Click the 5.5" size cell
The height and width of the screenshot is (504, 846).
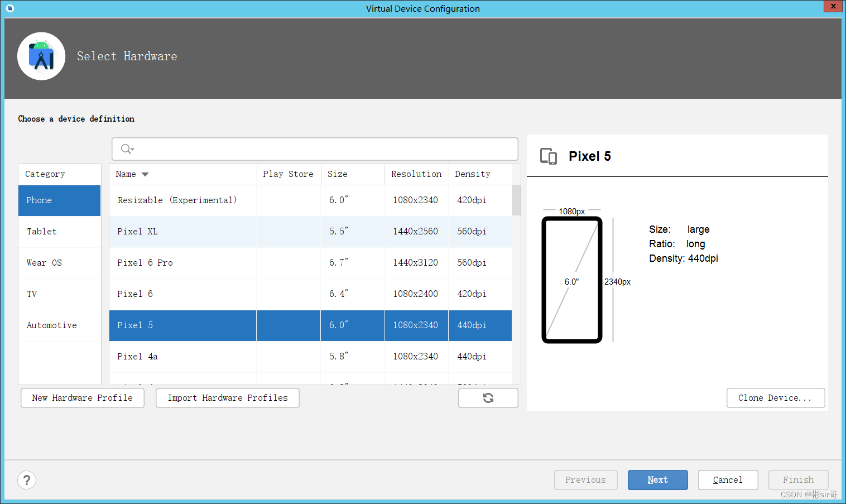(353, 232)
